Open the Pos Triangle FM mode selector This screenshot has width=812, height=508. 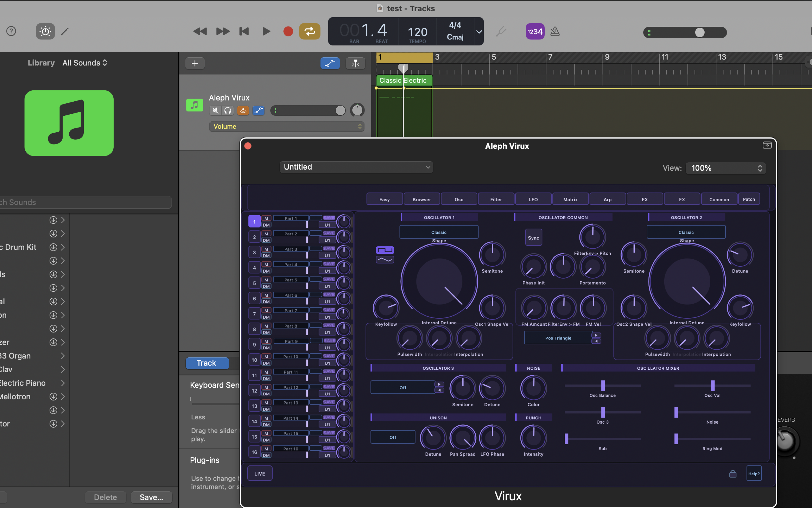coord(558,338)
